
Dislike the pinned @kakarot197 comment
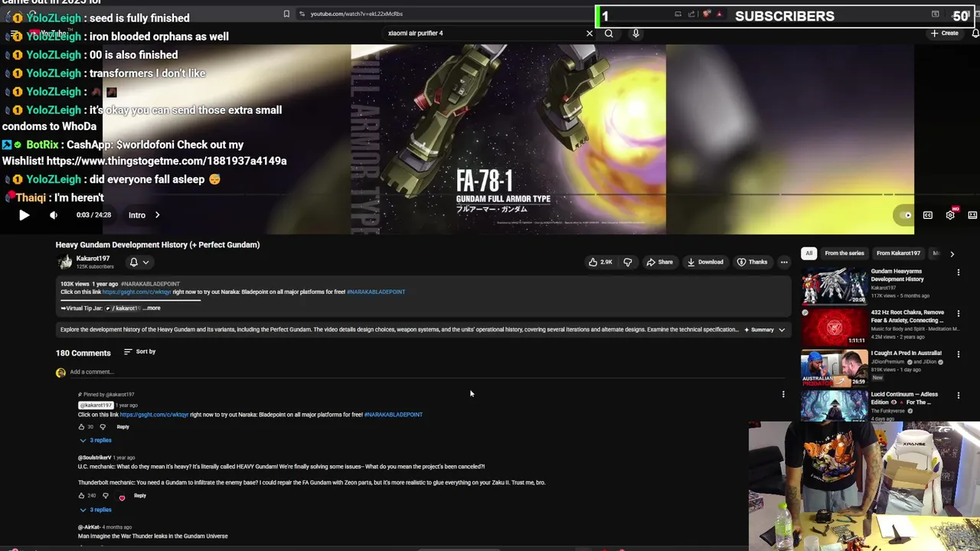pyautogui.click(x=103, y=426)
